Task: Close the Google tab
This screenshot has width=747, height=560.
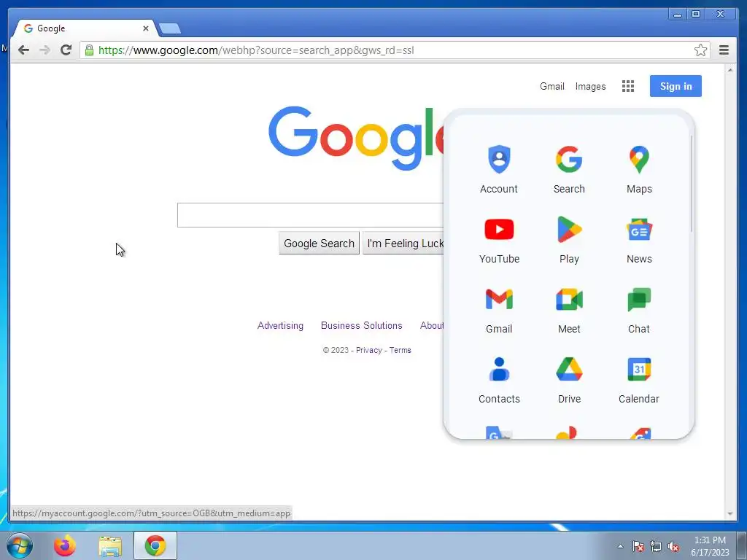Action: coord(146,28)
